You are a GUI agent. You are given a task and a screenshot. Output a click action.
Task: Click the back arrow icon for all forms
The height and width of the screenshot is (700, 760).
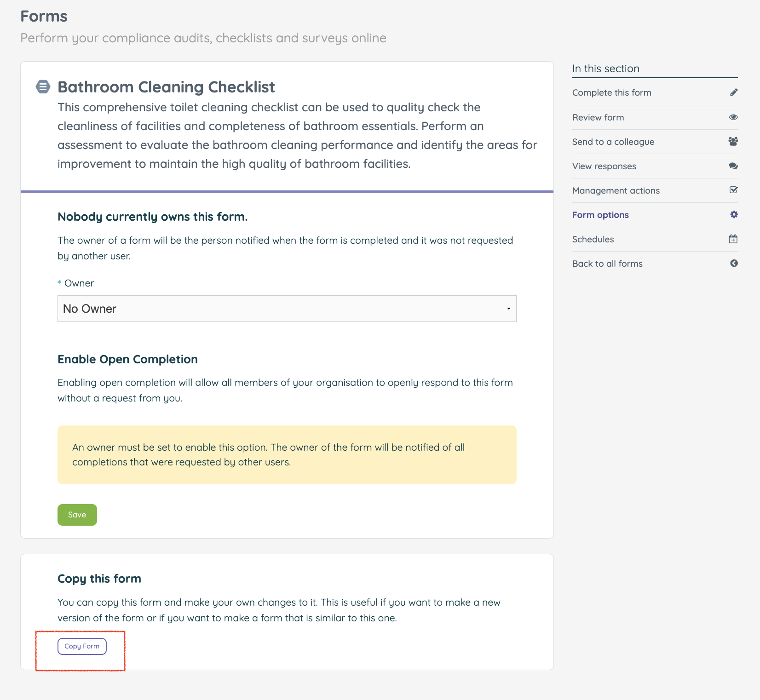[733, 264]
